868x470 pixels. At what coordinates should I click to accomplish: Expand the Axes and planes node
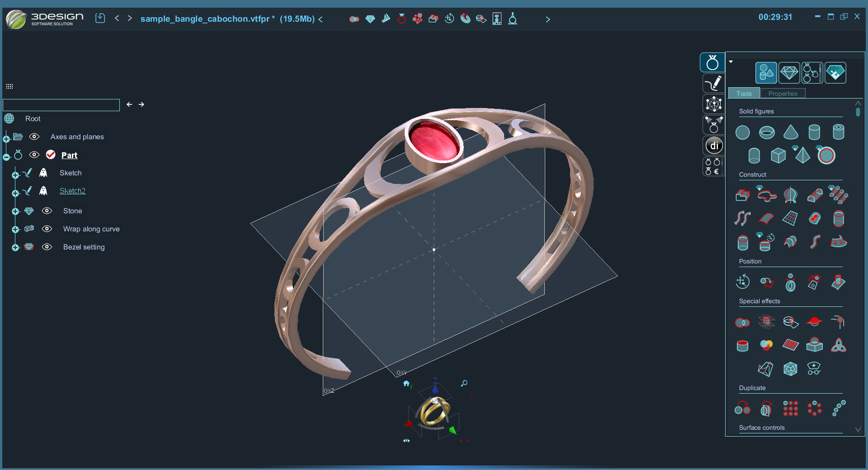(6, 139)
